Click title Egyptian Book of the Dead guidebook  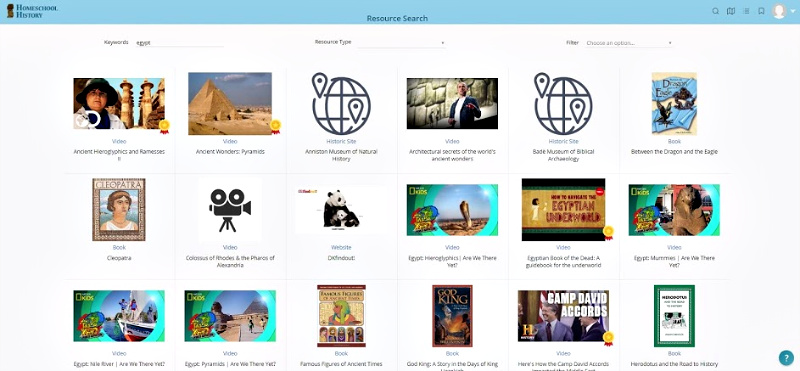click(x=563, y=261)
